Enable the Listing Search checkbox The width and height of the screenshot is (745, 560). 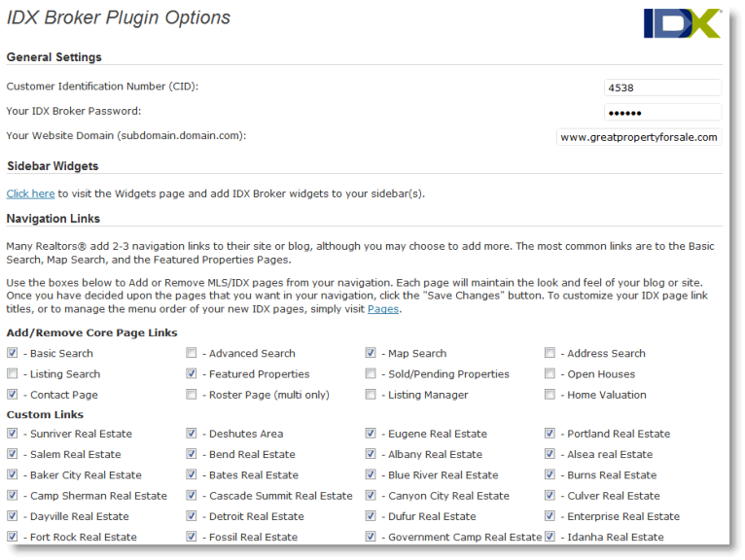tap(13, 373)
